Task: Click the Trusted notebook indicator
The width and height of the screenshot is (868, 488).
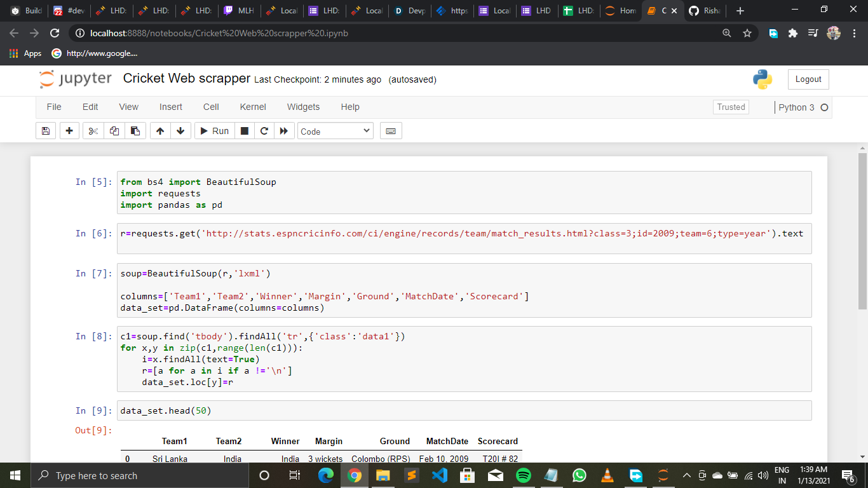Action: coord(731,107)
